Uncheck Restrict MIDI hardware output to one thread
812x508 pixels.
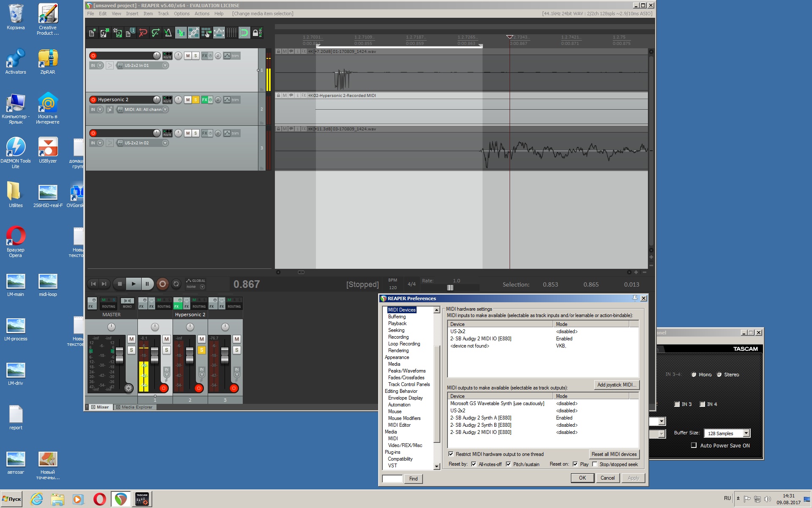(451, 454)
